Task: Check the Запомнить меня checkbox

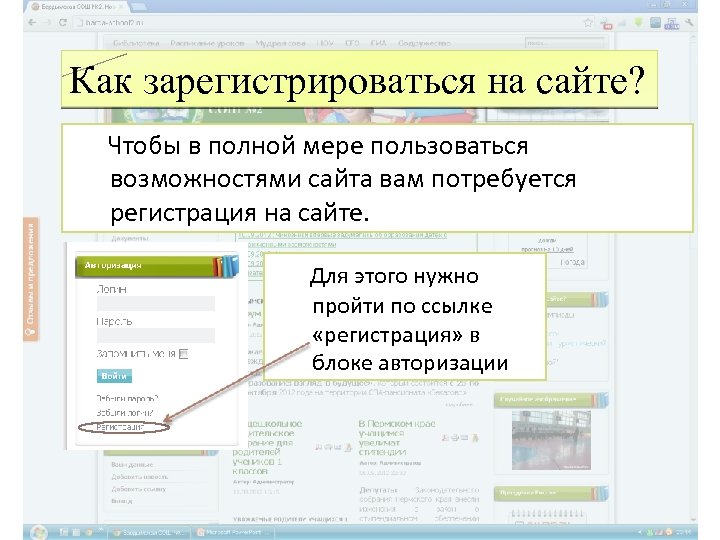Action: tap(183, 354)
